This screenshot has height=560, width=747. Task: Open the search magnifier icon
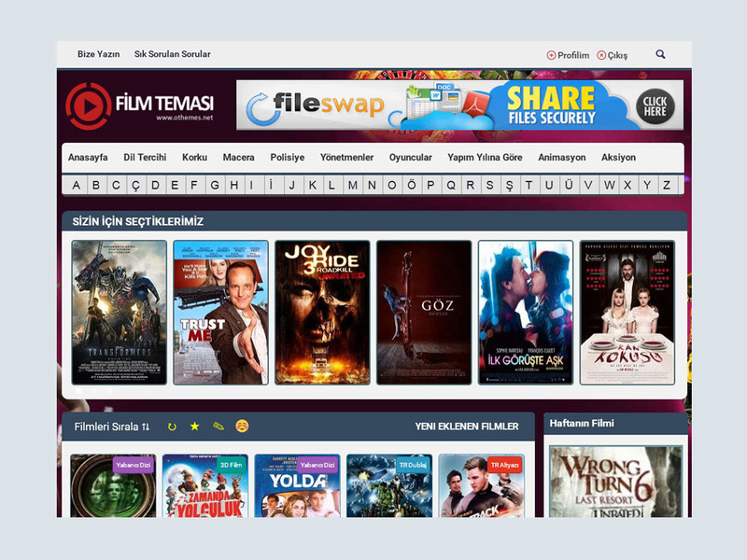[660, 54]
